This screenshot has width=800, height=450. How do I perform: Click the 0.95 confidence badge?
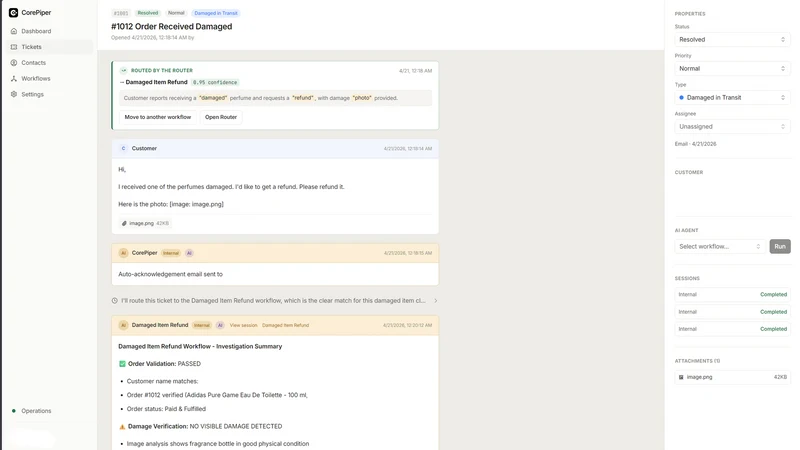click(215, 82)
